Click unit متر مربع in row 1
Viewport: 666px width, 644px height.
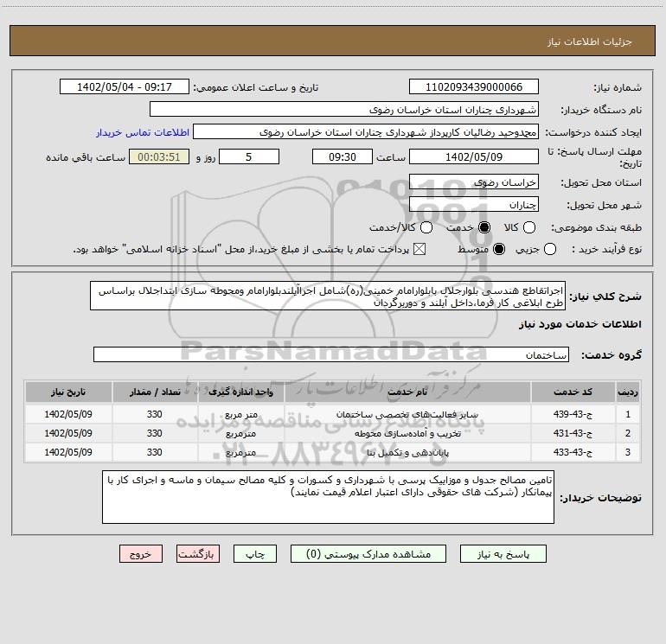point(240,415)
